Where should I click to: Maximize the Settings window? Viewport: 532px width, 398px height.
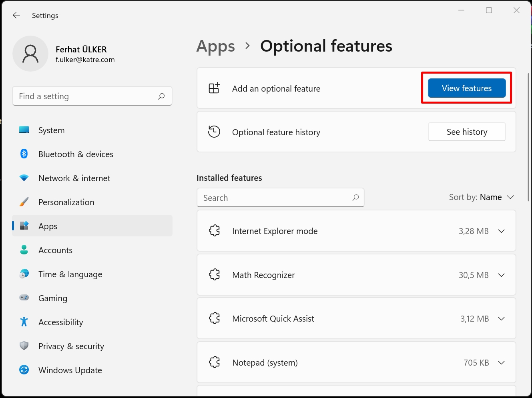click(489, 10)
